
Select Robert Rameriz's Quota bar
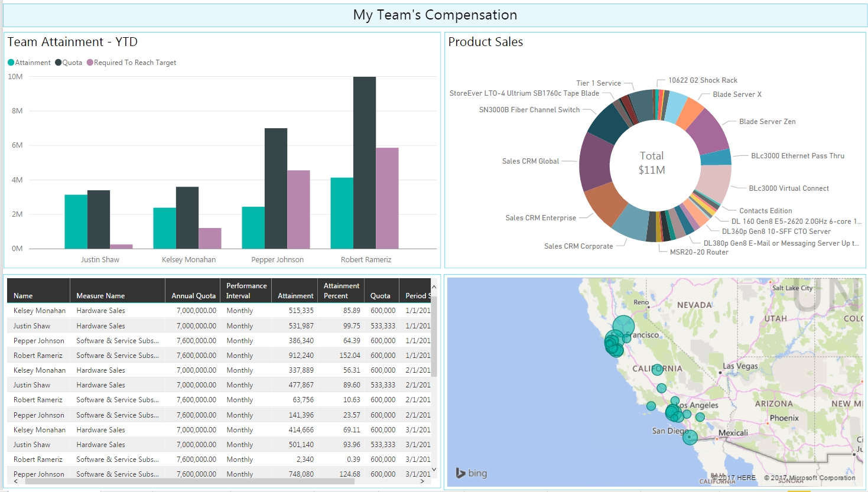tap(365, 162)
